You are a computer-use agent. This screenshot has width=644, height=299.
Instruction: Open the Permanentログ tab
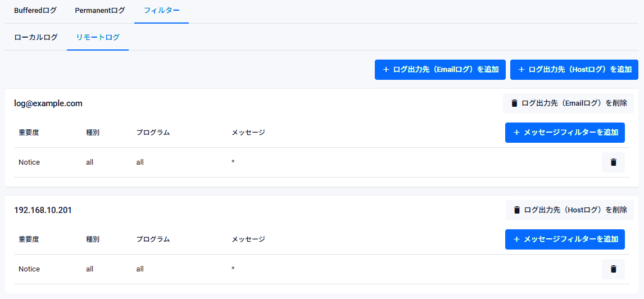(x=100, y=11)
